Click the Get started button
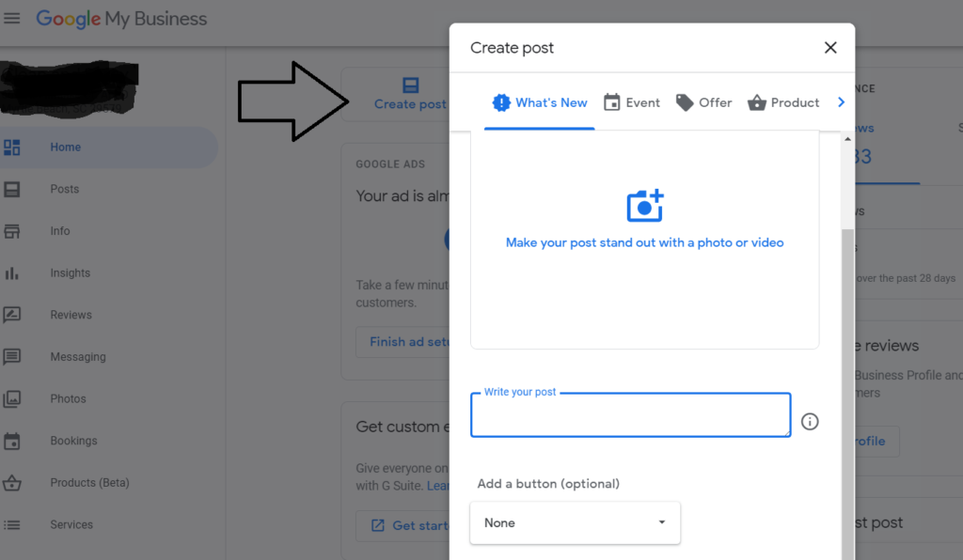Viewport: 963px width, 560px height. pyautogui.click(x=403, y=525)
